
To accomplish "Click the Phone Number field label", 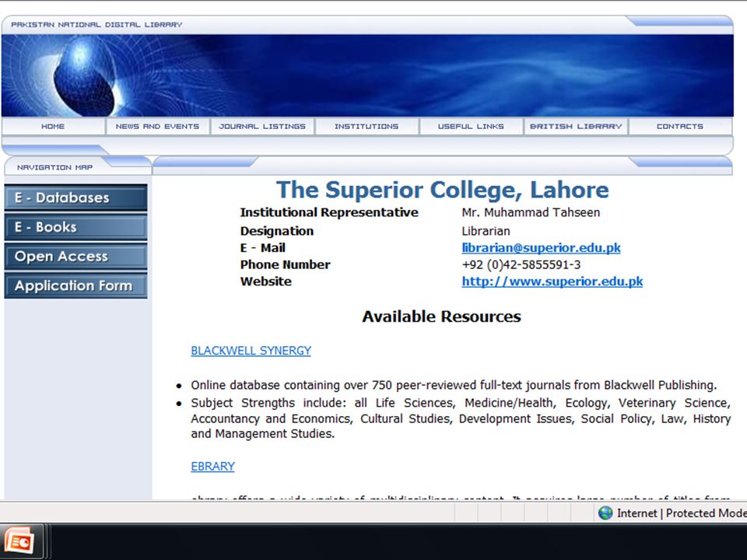I will click(x=285, y=264).
